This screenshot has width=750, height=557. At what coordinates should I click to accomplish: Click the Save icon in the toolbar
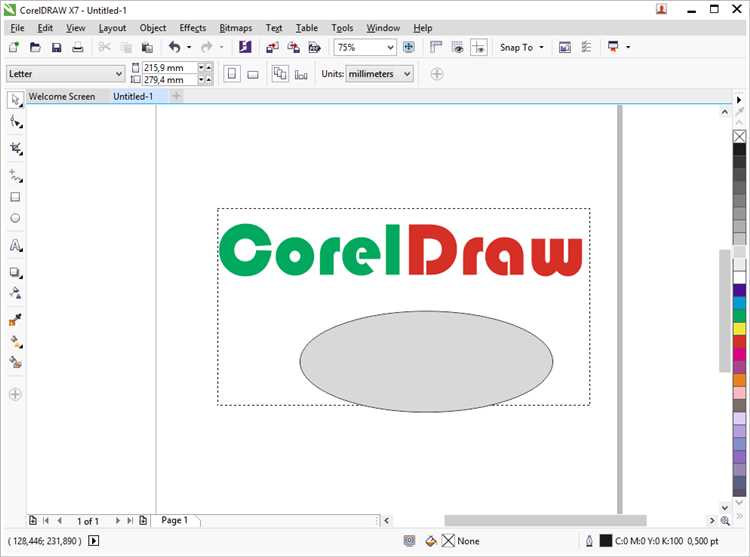[56, 47]
